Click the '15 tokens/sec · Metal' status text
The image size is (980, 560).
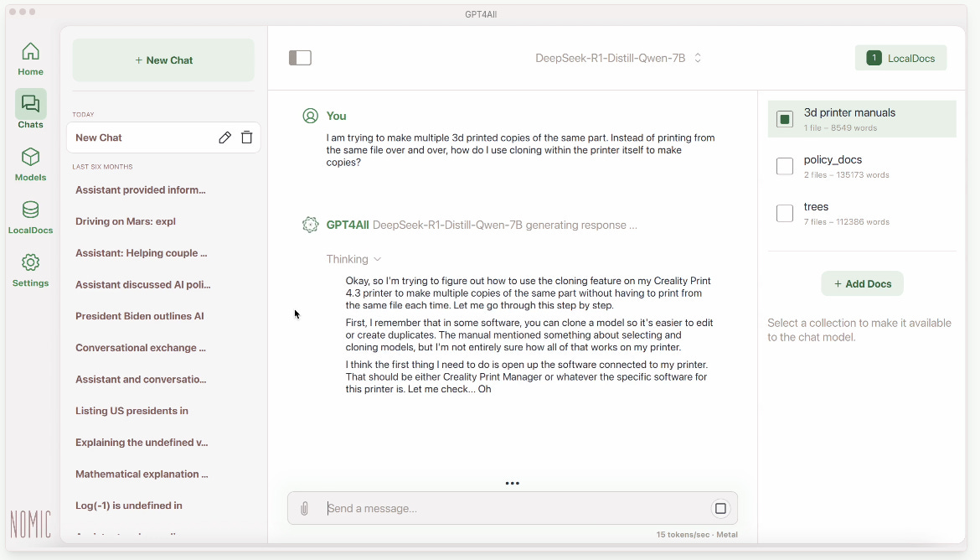[697, 534]
